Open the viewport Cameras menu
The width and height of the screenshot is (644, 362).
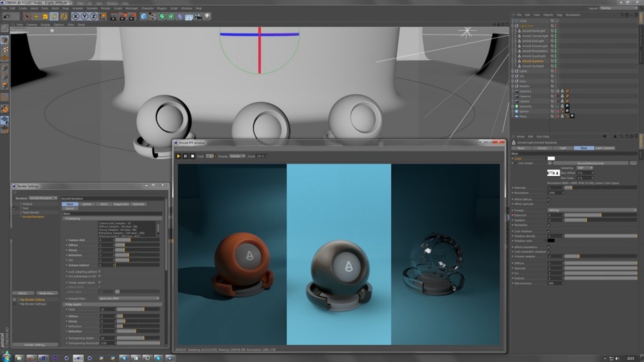[x=32, y=25]
